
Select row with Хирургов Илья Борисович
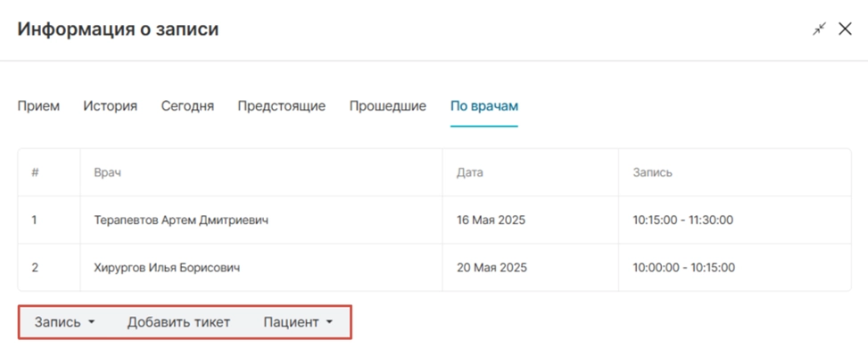[434, 268]
